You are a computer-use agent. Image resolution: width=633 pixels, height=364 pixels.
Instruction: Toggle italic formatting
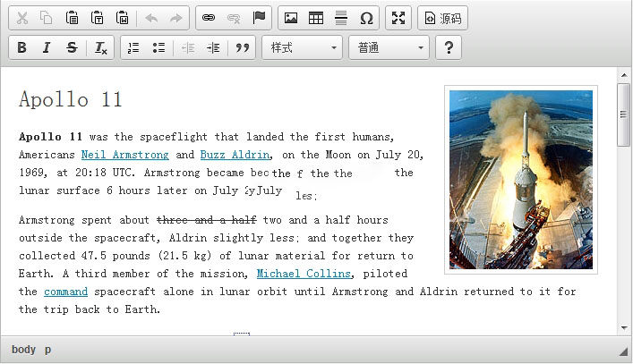(47, 48)
